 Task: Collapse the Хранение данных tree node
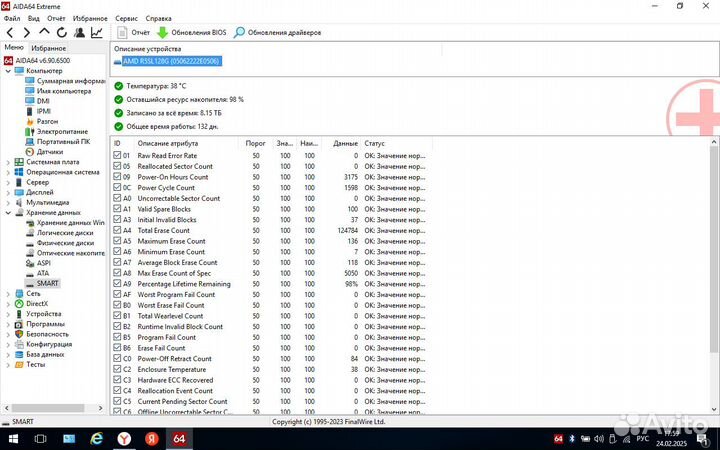coord(8,213)
